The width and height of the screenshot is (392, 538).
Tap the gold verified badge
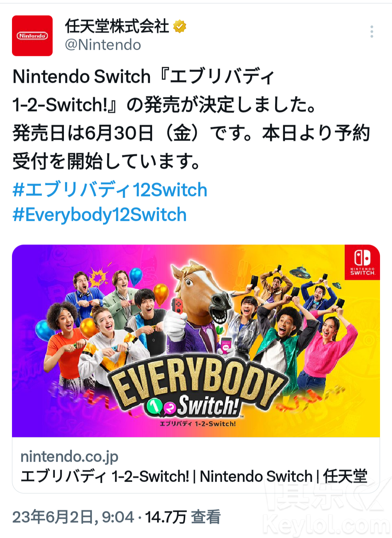click(180, 27)
